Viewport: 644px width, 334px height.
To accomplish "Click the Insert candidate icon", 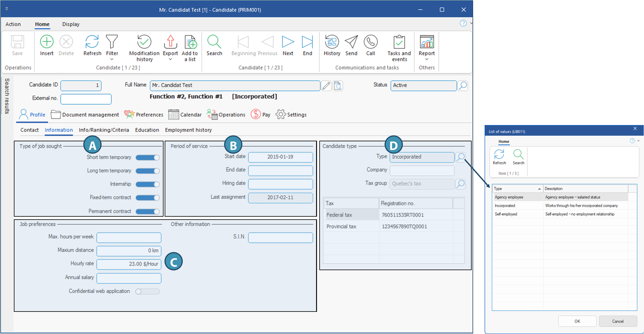I will point(47,42).
